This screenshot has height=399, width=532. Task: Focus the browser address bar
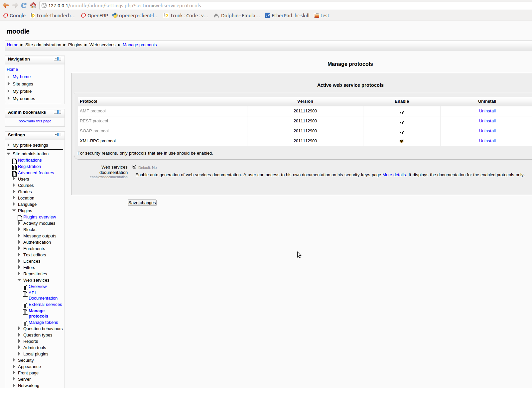pos(286,5)
